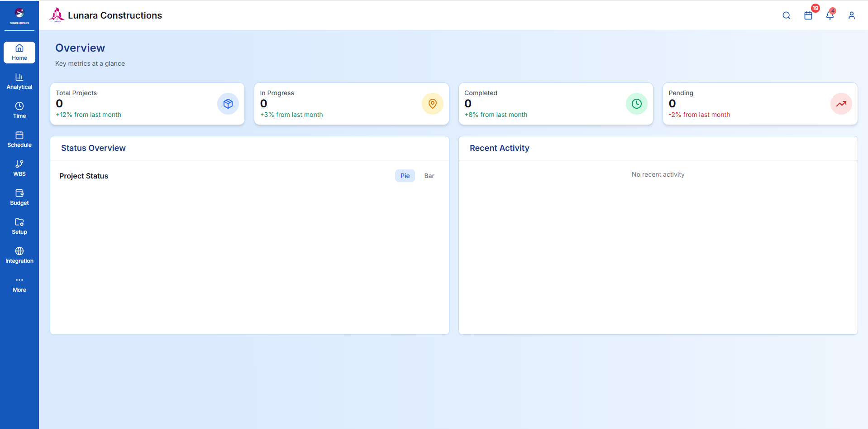
Task: Click the Total Projects card
Action: click(147, 103)
